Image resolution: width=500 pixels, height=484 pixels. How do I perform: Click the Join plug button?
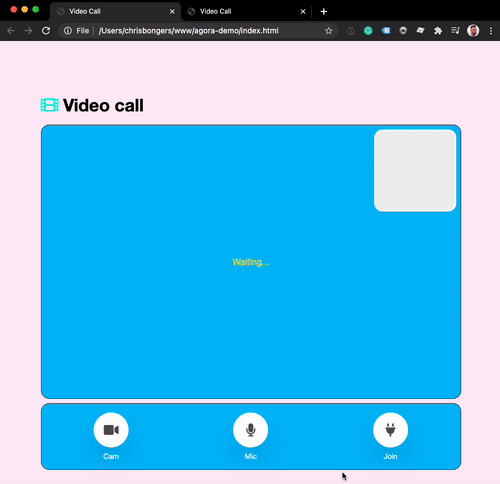pyautogui.click(x=390, y=430)
